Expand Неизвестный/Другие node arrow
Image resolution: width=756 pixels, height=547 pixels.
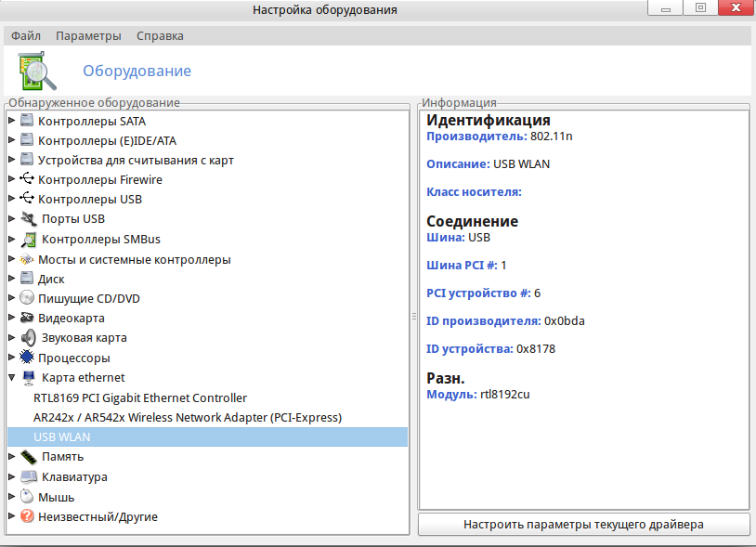click(x=11, y=516)
